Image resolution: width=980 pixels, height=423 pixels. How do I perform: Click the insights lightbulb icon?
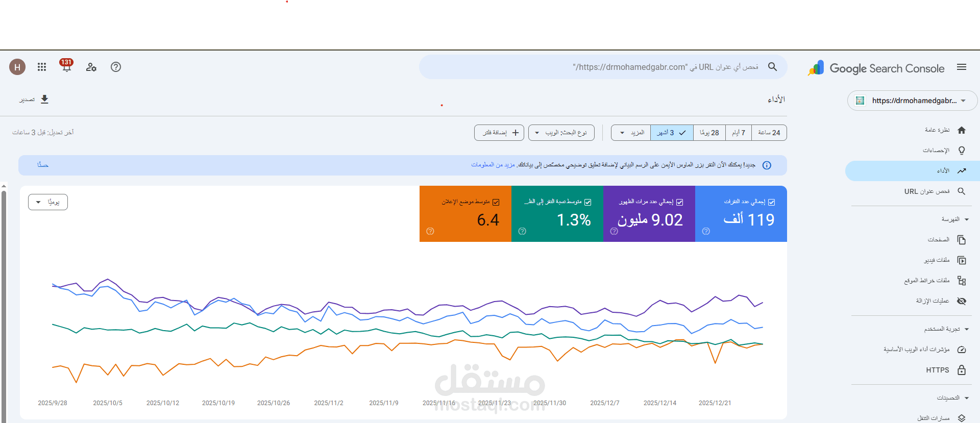(x=962, y=151)
